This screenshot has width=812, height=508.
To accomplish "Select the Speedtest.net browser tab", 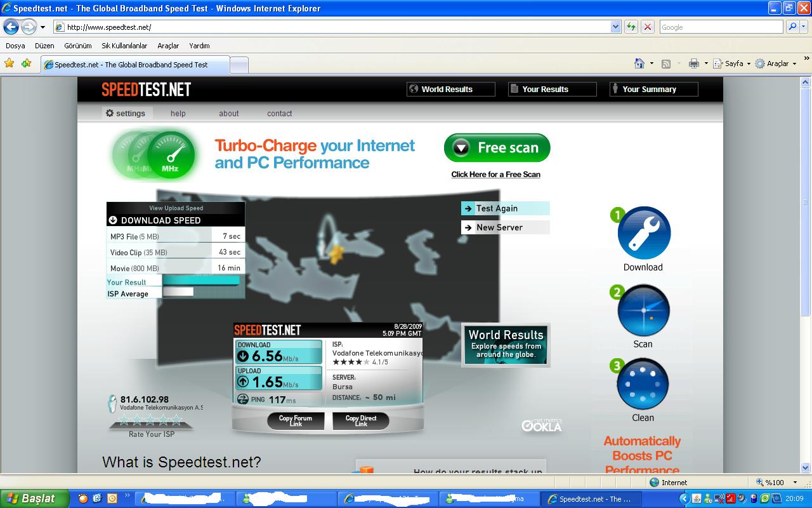I will pos(134,65).
